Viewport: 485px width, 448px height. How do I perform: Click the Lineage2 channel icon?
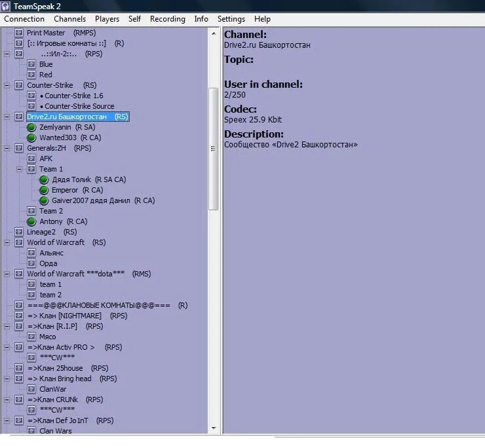pyautogui.click(x=19, y=233)
